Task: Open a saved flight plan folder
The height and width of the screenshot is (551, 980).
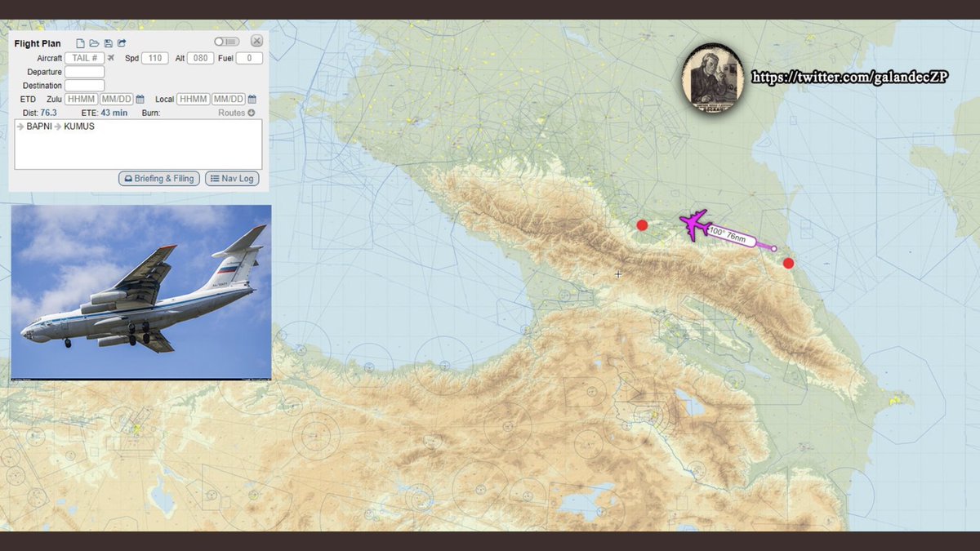Action: pyautogui.click(x=94, y=43)
